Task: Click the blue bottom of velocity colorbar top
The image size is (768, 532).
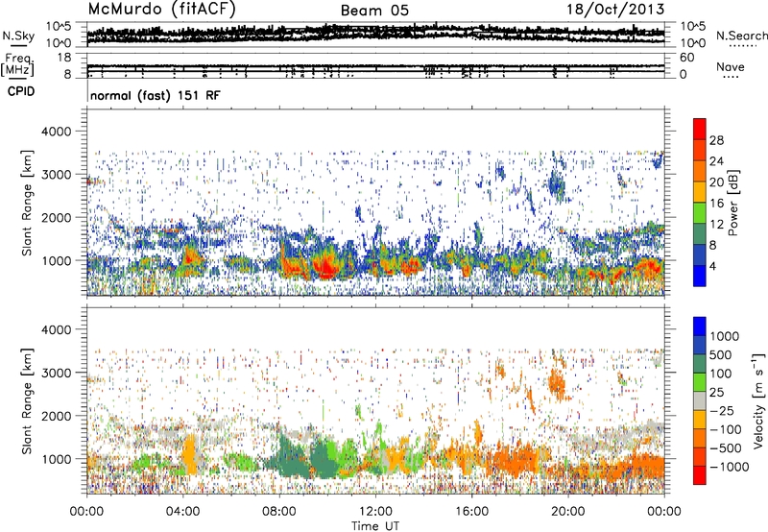Action: coord(700,326)
